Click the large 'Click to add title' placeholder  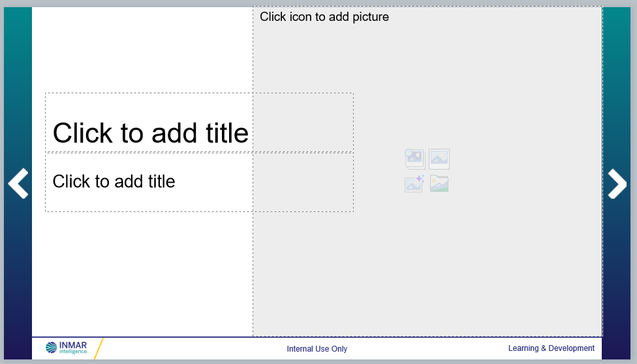point(150,133)
